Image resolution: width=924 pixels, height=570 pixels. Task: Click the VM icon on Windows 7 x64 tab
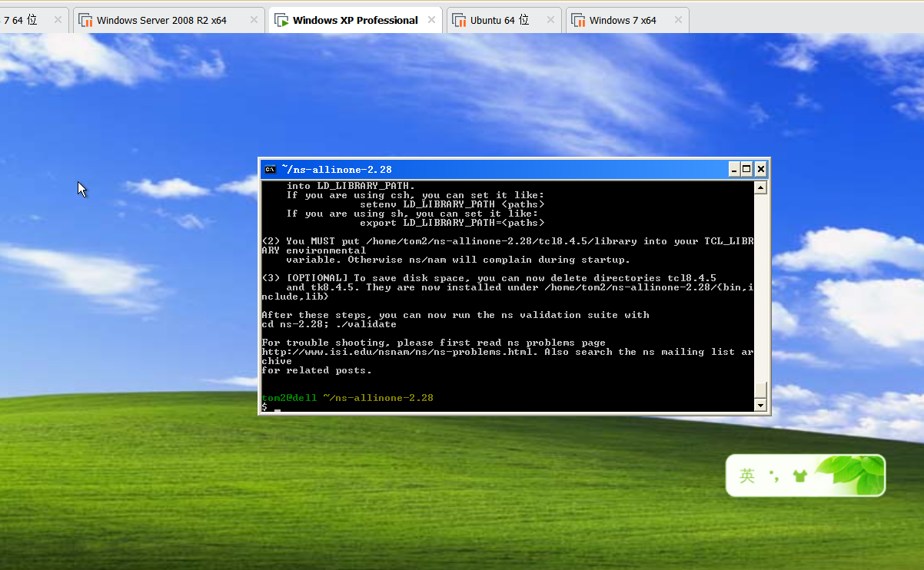coord(579,21)
